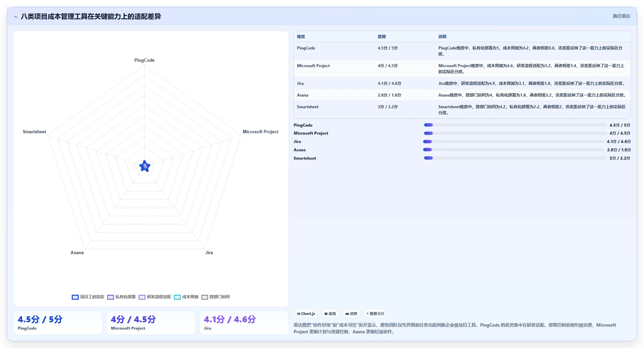Click the 数据 column header
The width and height of the screenshot is (644, 348).
tap(382, 37)
